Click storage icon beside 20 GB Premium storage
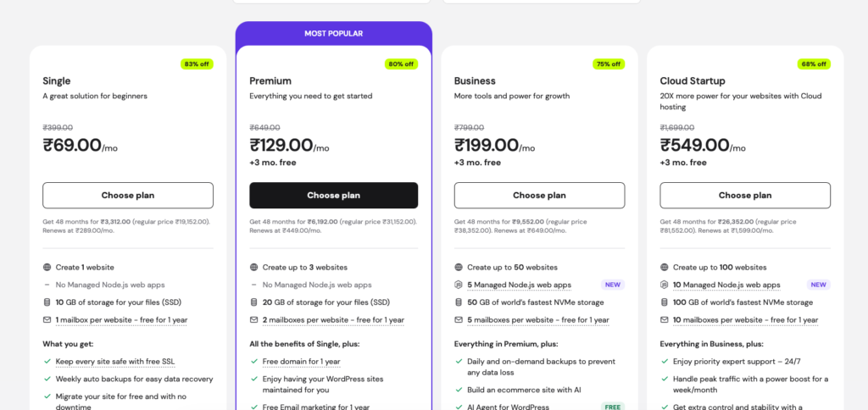 (253, 302)
